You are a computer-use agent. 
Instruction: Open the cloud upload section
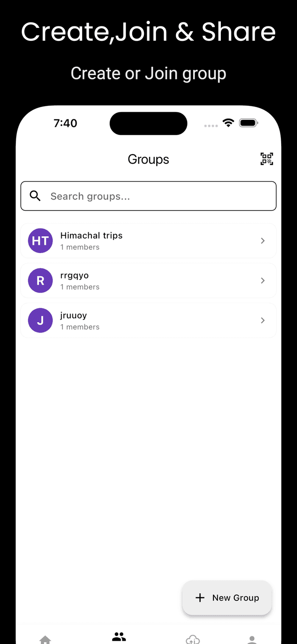pyautogui.click(x=193, y=639)
